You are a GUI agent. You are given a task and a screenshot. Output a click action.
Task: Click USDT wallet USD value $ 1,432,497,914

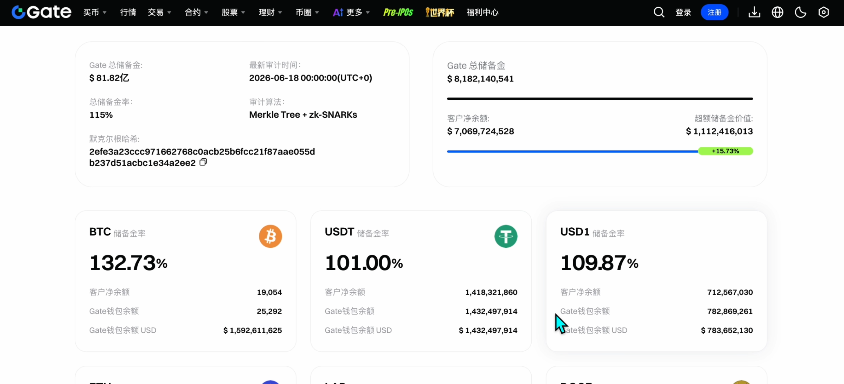pyautogui.click(x=488, y=330)
